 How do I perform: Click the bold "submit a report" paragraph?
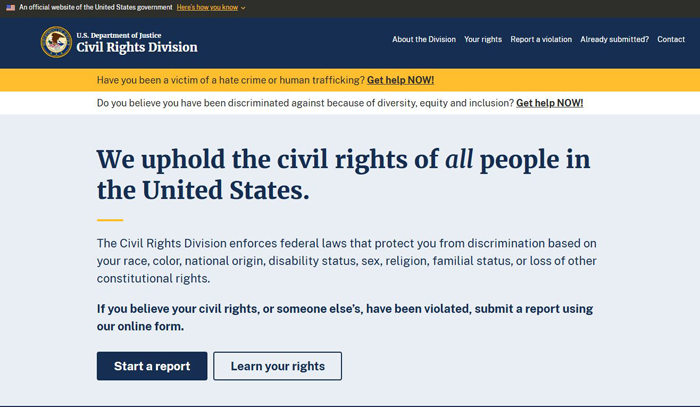coord(345,317)
